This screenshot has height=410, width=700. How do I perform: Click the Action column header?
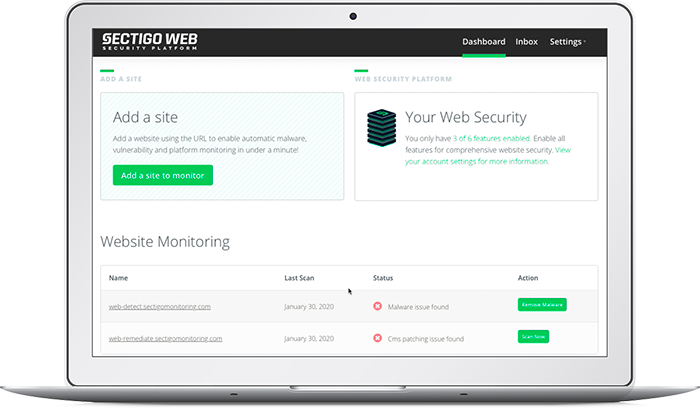click(x=528, y=277)
